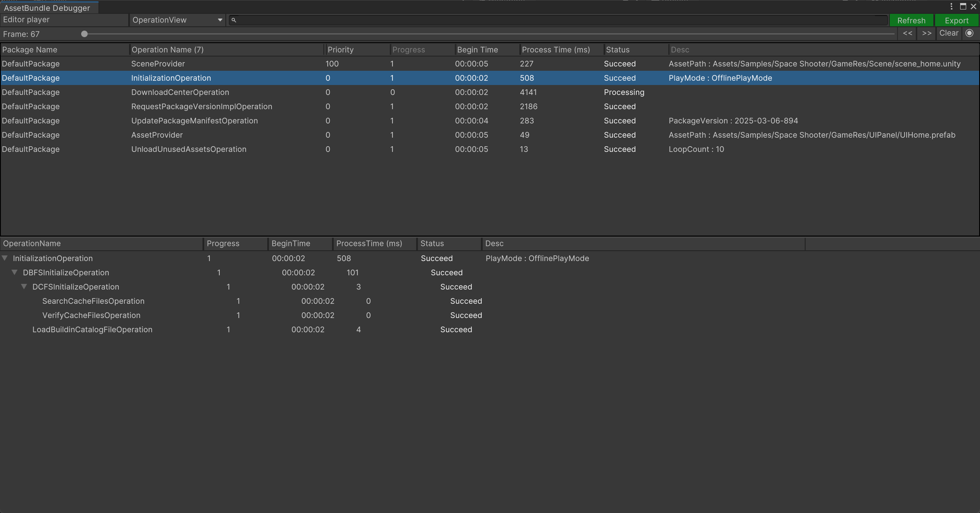This screenshot has width=980, height=513.
Task: Close the AssetBundle Debugger window
Action: click(x=974, y=6)
